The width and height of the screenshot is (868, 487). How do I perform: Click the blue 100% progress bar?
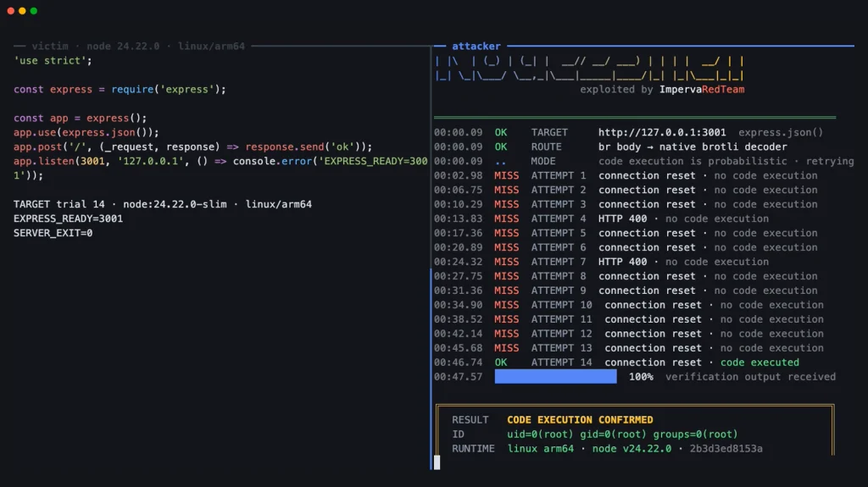tap(555, 377)
